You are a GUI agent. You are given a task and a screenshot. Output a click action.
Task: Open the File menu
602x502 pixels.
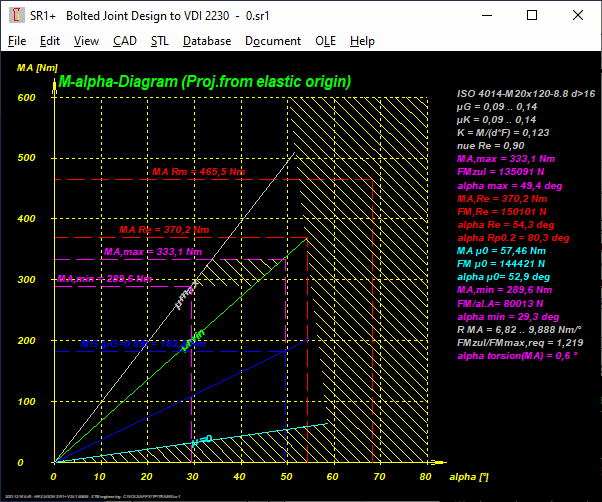coord(17,41)
